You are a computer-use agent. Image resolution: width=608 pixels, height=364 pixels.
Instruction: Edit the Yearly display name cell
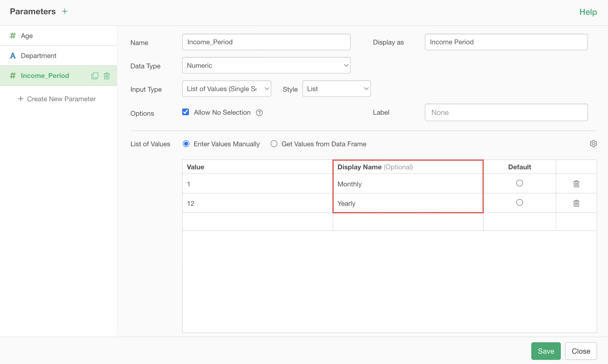point(408,203)
